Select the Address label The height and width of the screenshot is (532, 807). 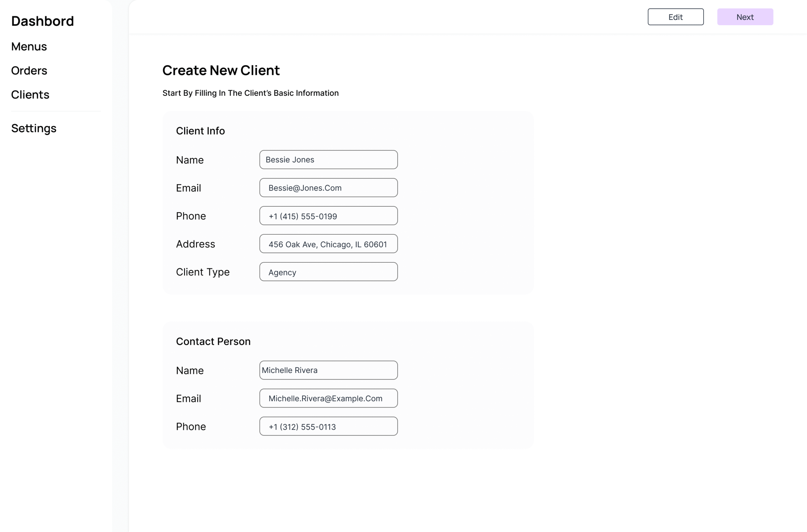point(195,244)
